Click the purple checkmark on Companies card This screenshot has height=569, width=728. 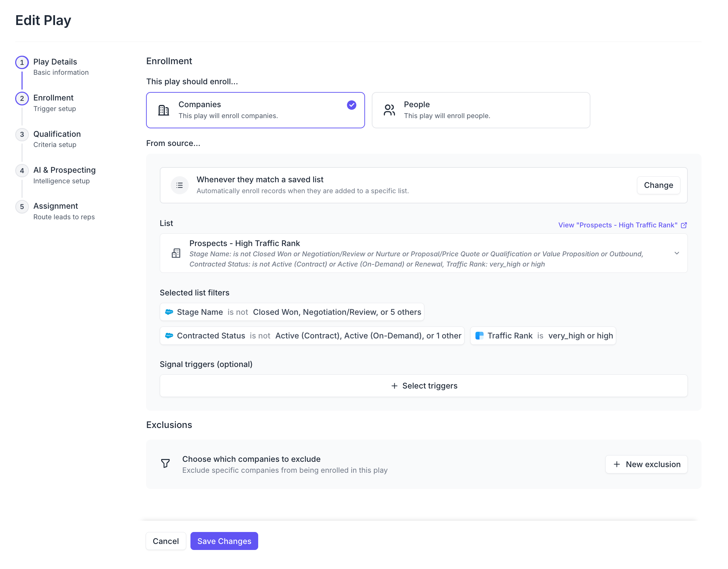[x=351, y=105]
